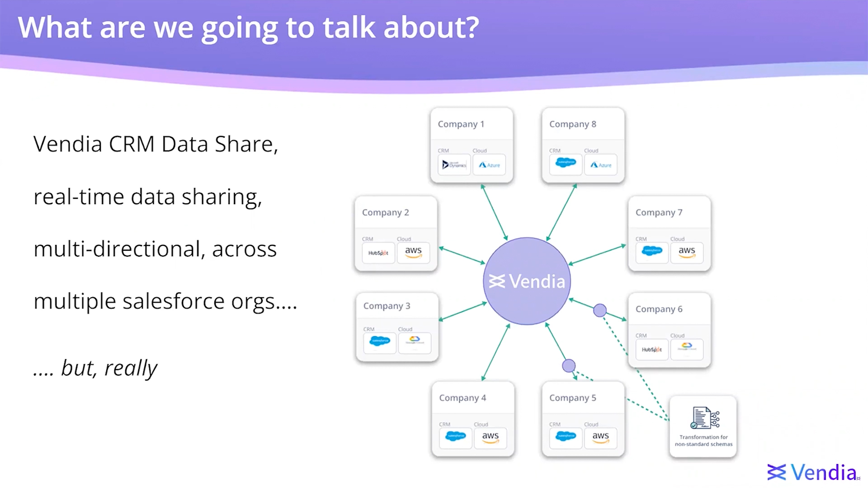Click the CRM label in Company 4
This screenshot has height=488, width=868.
(x=444, y=424)
